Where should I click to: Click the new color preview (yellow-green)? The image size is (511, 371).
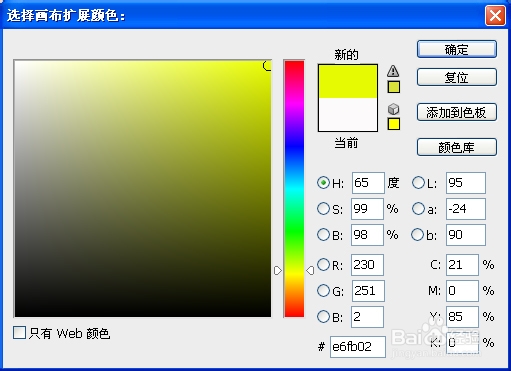click(x=348, y=81)
